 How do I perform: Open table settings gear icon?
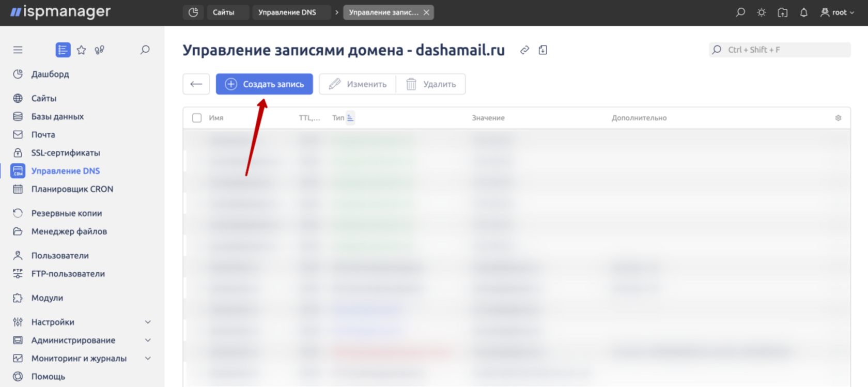pos(838,118)
